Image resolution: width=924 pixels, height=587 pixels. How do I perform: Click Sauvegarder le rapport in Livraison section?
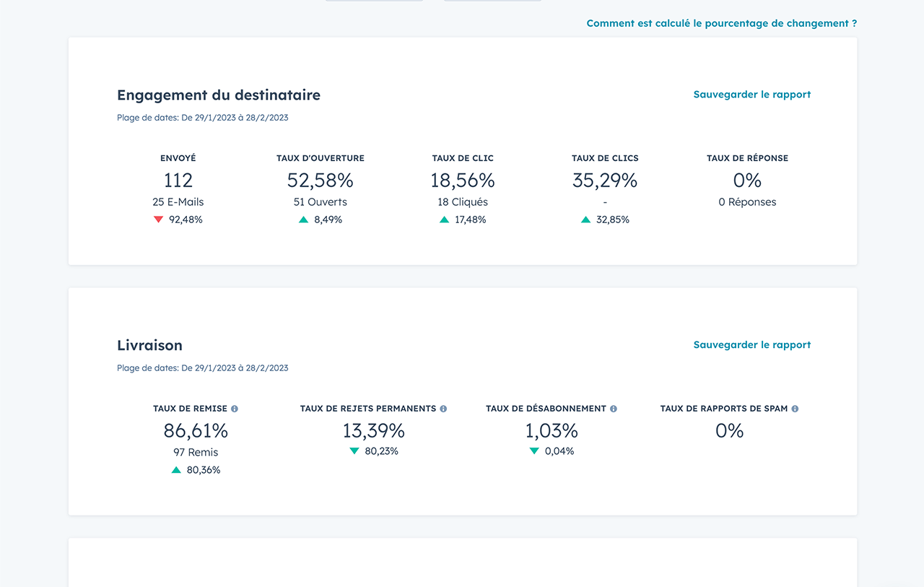751,345
